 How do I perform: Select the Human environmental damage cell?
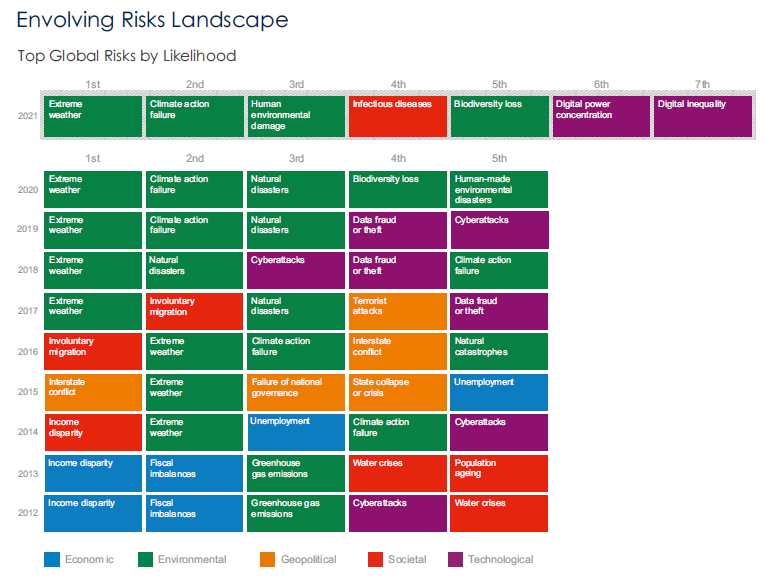point(296,116)
